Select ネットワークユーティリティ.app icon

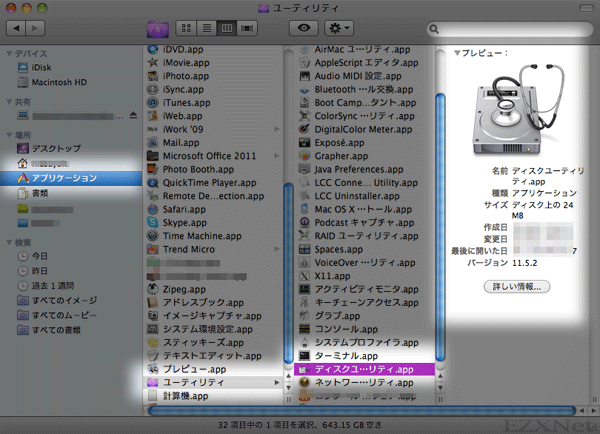(304, 382)
